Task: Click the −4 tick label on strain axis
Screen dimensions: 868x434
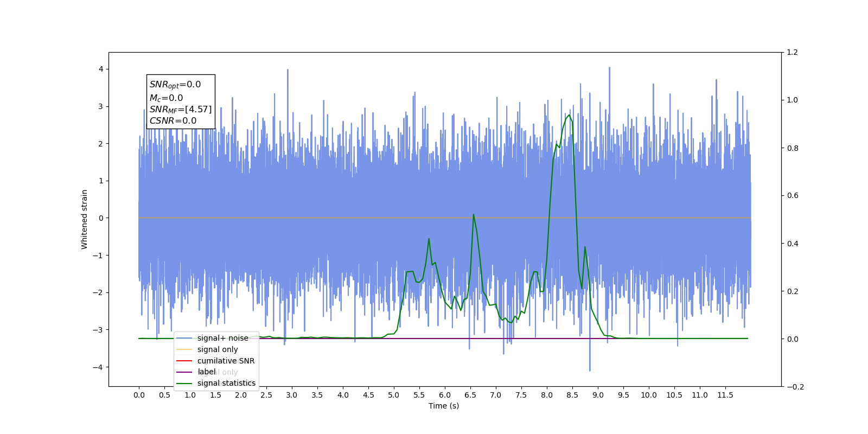Action: [x=98, y=367]
